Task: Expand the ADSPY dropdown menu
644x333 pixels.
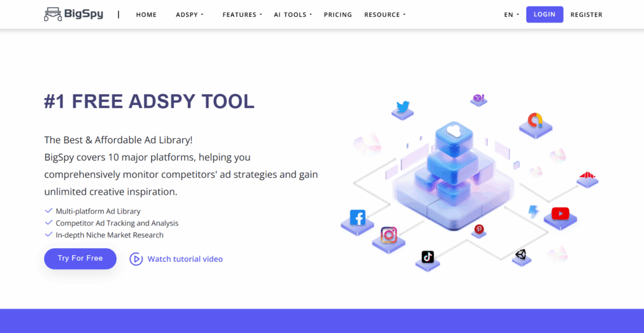Action: point(190,14)
